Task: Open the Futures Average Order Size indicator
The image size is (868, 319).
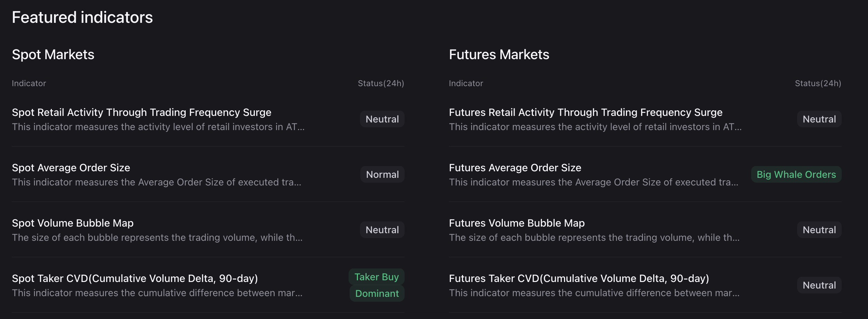Action: coord(515,167)
